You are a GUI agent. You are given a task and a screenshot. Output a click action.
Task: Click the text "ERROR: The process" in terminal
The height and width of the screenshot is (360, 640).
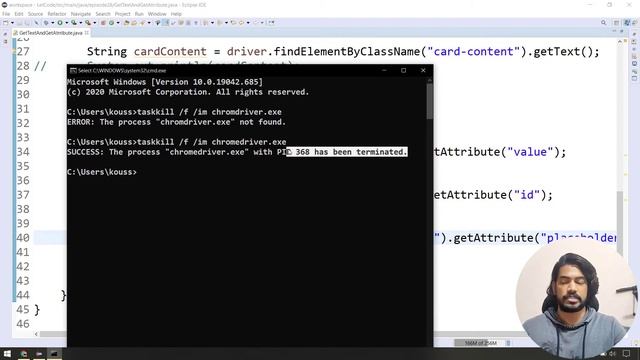point(109,122)
